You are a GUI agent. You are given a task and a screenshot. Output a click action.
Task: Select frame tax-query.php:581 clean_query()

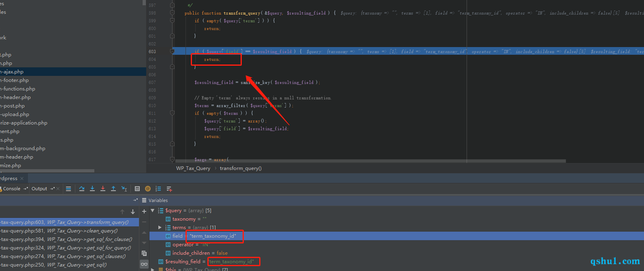[69, 231]
